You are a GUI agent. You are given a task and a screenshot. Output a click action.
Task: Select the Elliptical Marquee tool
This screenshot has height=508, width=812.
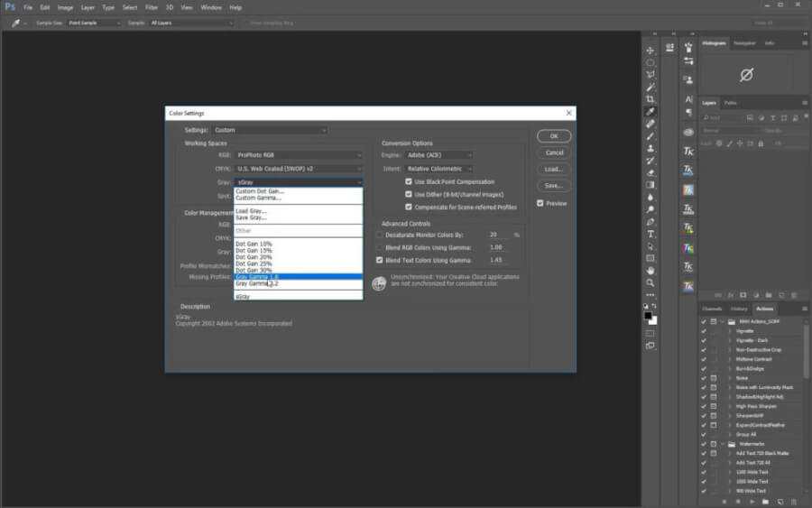pyautogui.click(x=650, y=62)
